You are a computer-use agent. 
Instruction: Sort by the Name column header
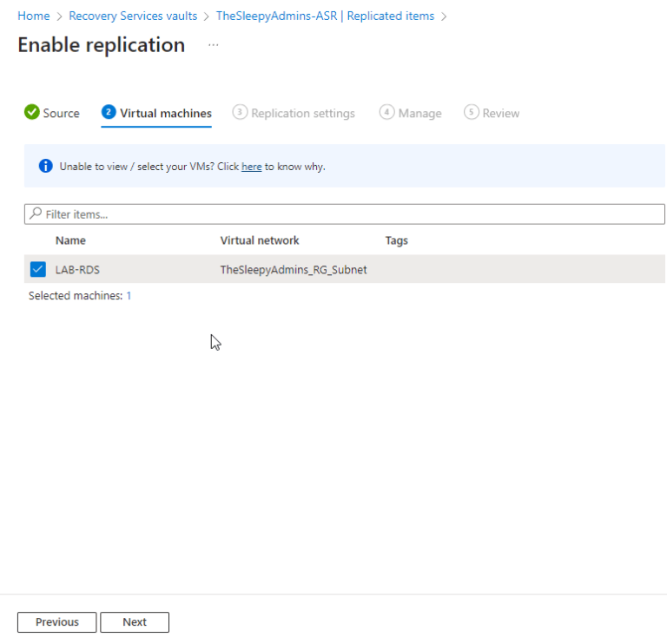[70, 240]
